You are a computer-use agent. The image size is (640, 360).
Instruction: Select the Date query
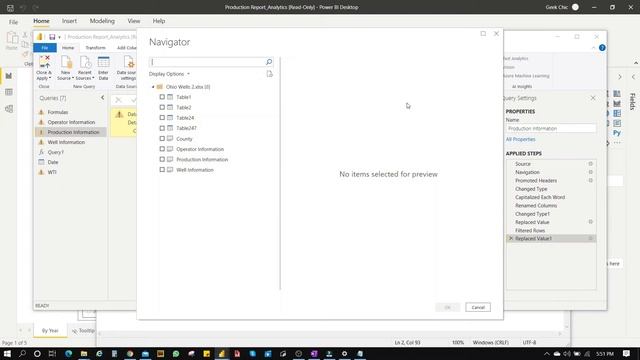click(x=53, y=162)
